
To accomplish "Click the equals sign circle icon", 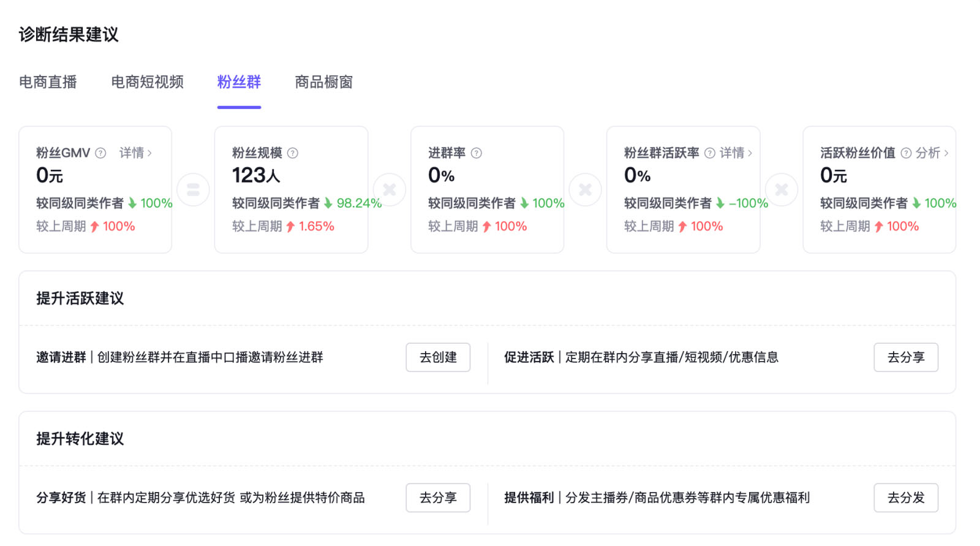I will click(194, 190).
